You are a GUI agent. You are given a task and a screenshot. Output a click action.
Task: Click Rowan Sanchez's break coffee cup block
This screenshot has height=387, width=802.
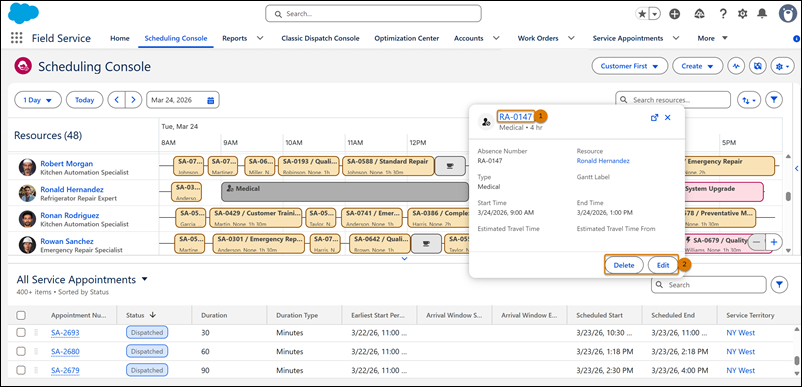tap(427, 243)
